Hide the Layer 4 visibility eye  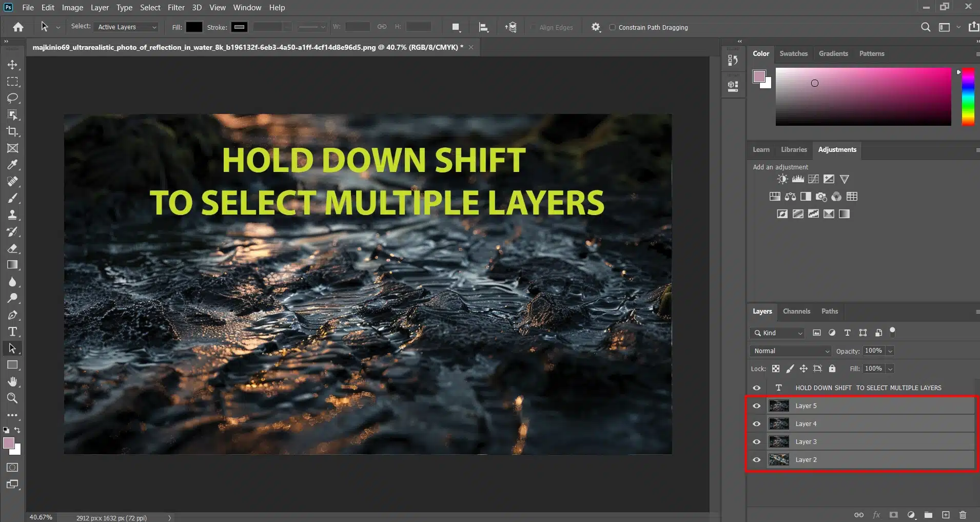[757, 424]
